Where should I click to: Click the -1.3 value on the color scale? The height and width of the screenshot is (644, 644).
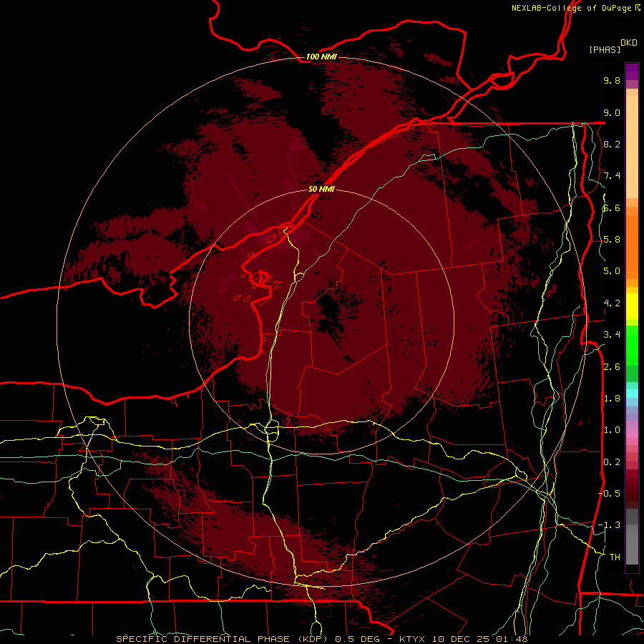point(609,525)
